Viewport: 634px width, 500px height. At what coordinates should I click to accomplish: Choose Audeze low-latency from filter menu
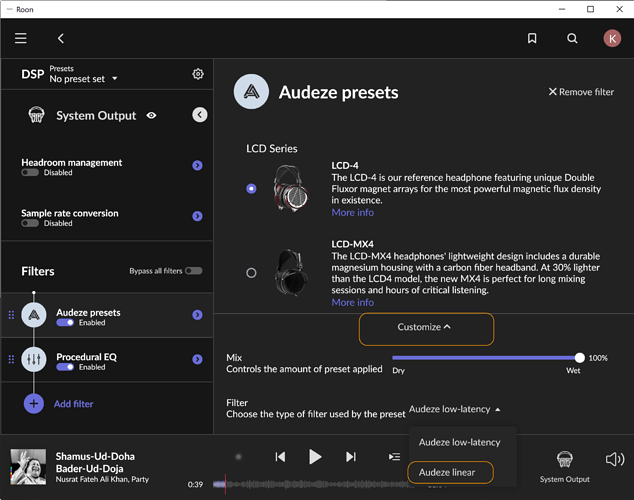(x=459, y=442)
